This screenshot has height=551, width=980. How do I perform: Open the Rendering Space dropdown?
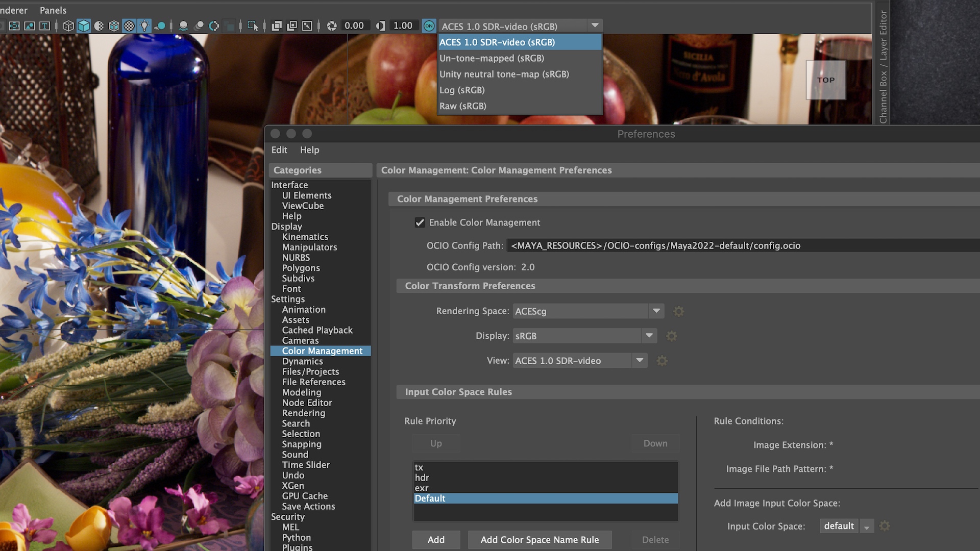point(656,311)
